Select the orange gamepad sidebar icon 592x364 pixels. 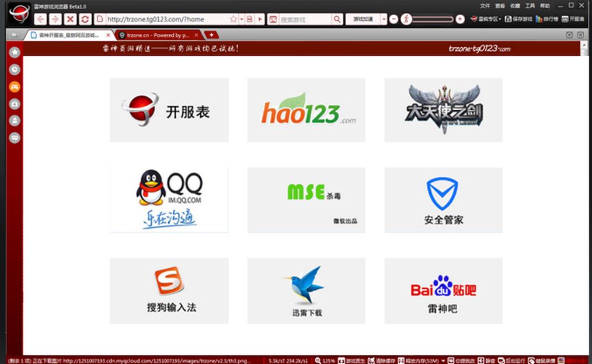click(15, 87)
